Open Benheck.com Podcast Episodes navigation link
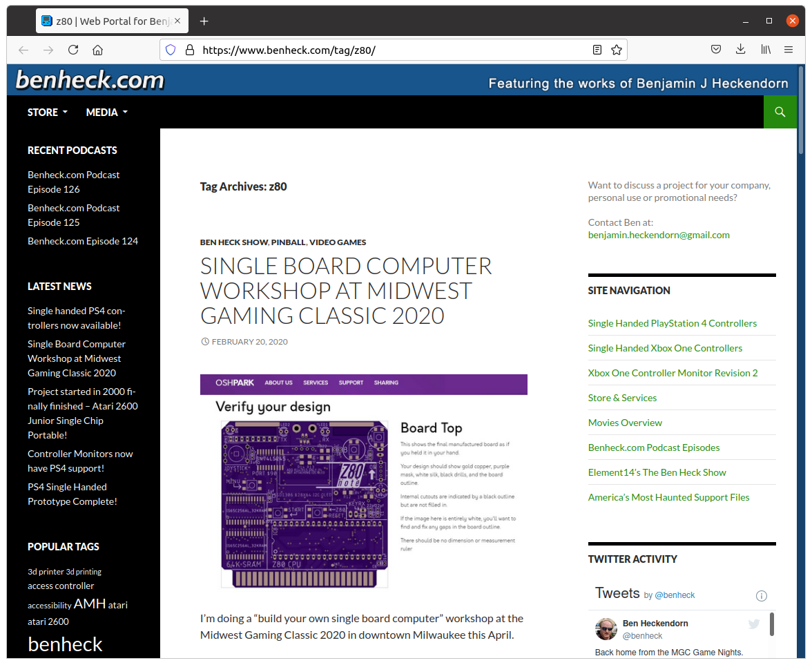The width and height of the screenshot is (812, 665). [x=653, y=447]
